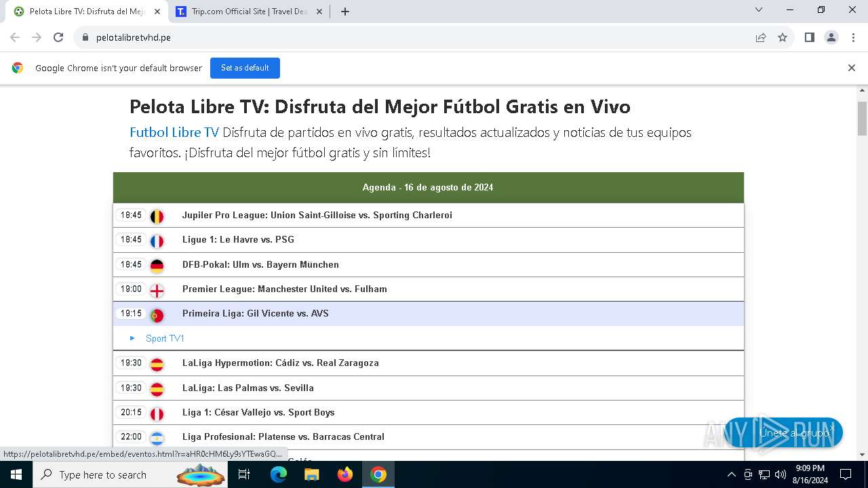Click the Germany flag icon
Viewport: 868px width, 488px height.
[x=157, y=266]
